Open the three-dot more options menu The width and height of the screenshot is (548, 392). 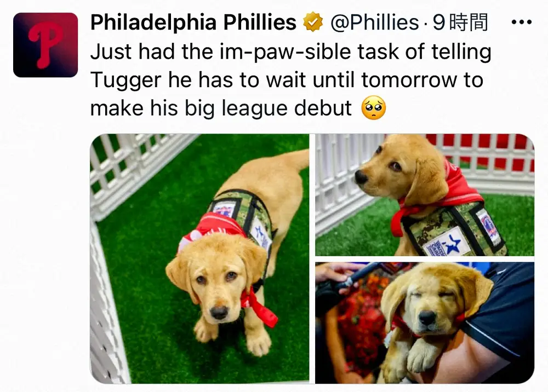(522, 22)
